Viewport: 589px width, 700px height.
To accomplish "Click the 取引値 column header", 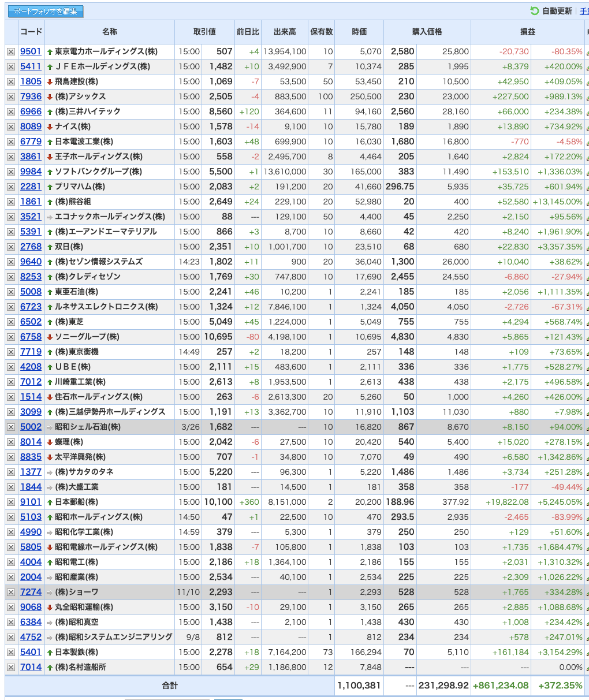I will click(x=204, y=32).
